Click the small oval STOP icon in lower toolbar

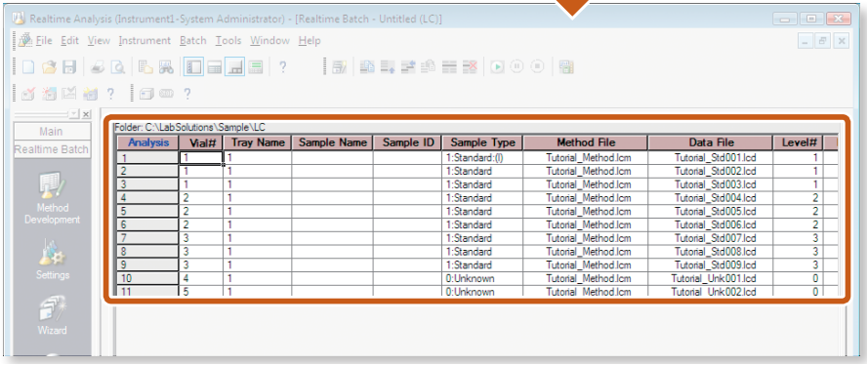tap(166, 94)
